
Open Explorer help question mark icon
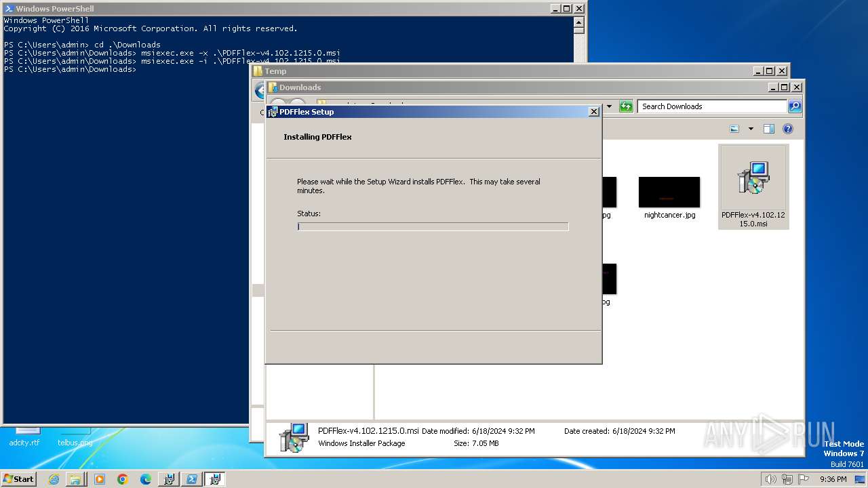click(x=788, y=129)
